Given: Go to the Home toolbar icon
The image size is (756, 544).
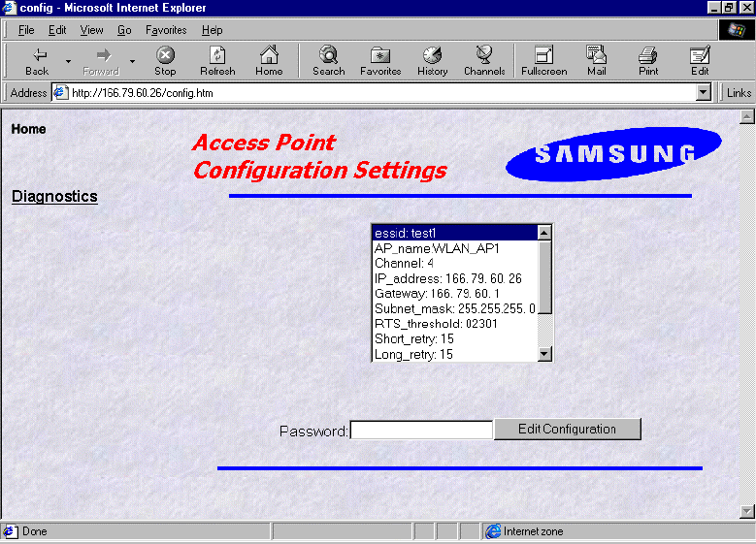Looking at the screenshot, I should pyautogui.click(x=269, y=61).
